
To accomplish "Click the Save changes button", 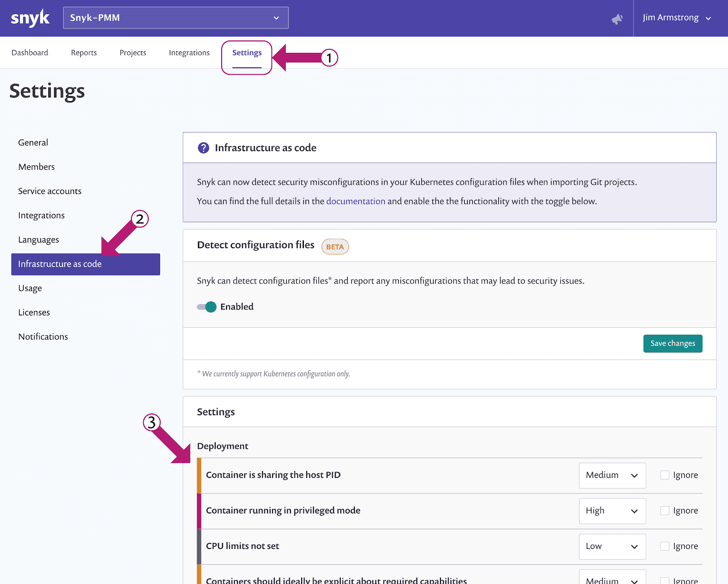I will point(672,344).
